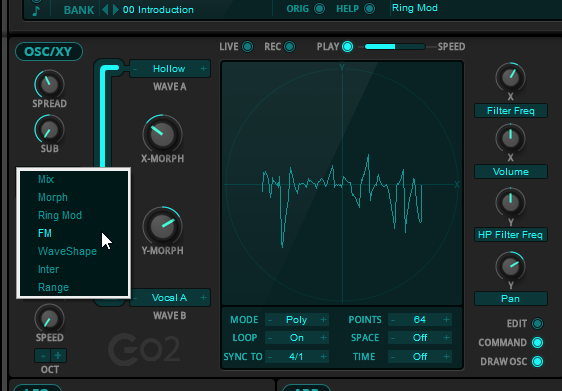This screenshot has width=562, height=391.
Task: Click the POINTS value 64
Action: tap(420, 319)
